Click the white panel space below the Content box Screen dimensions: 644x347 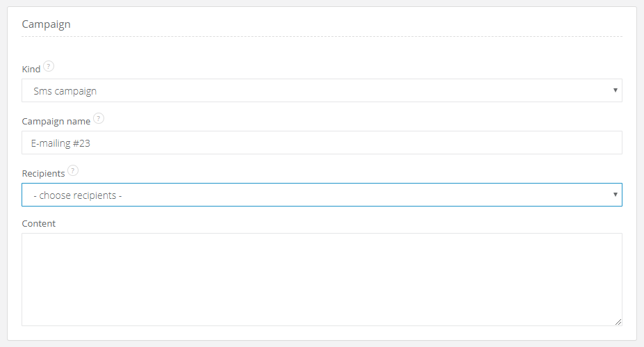pyautogui.click(x=321, y=333)
